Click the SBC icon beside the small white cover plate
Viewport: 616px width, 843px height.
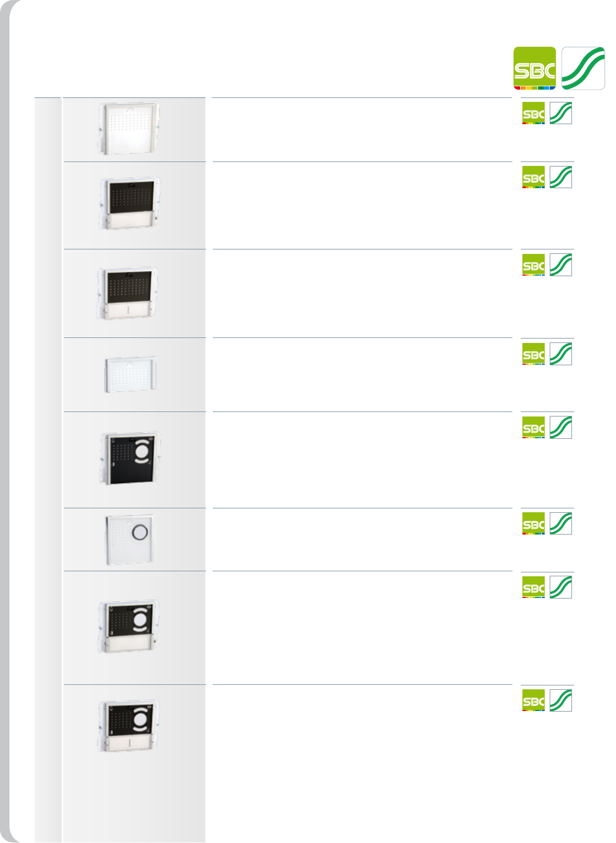(x=534, y=354)
